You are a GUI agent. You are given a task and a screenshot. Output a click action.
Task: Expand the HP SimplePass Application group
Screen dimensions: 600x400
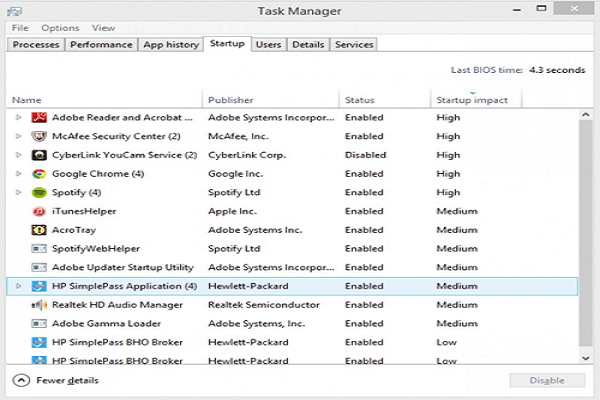point(18,286)
